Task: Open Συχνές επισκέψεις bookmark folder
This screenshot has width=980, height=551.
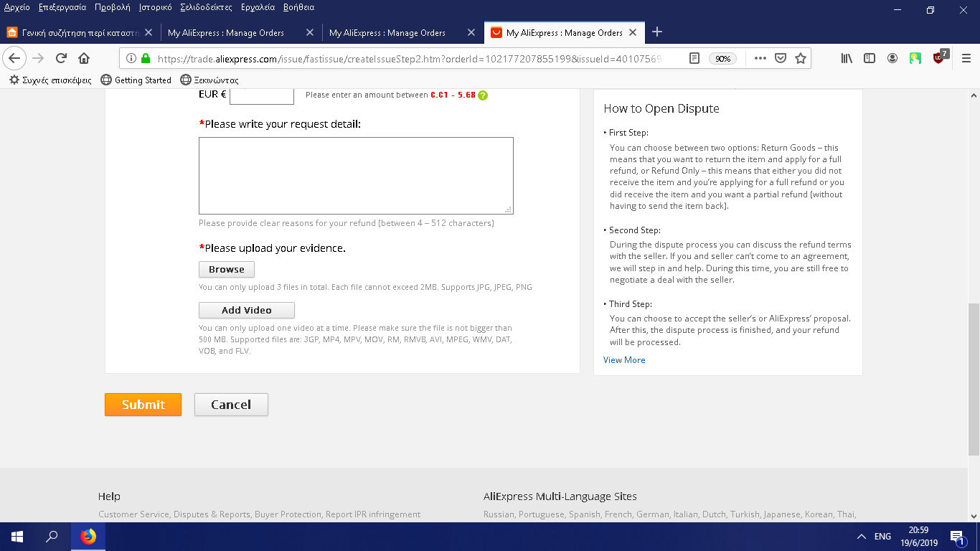Action: 50,80
